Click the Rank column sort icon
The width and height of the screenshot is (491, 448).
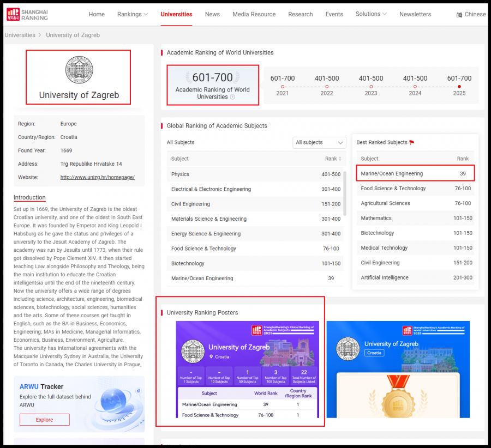click(340, 159)
